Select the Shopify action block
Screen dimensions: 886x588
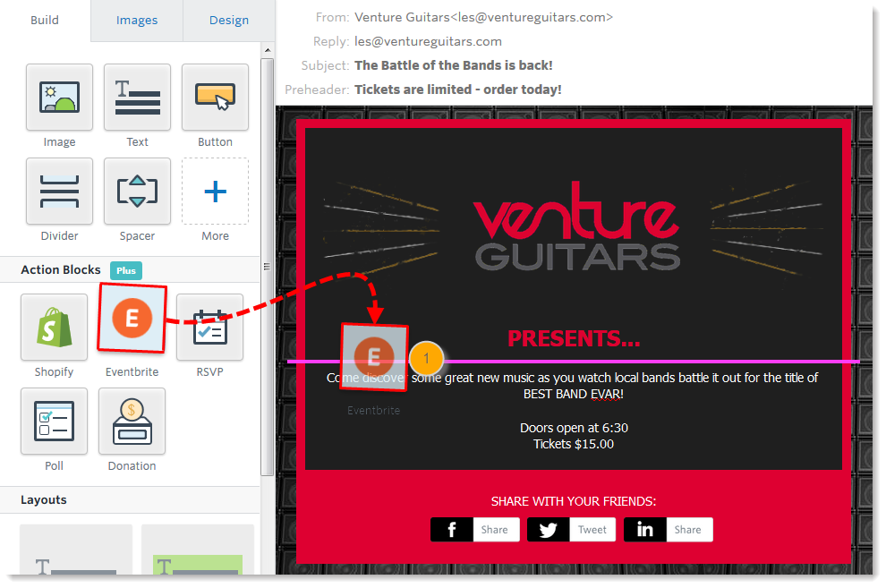click(x=55, y=327)
